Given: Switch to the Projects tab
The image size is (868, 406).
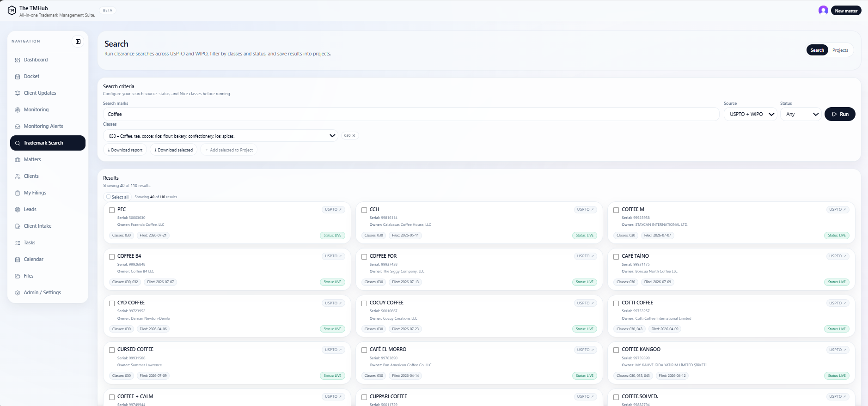Looking at the screenshot, I should click(840, 50).
